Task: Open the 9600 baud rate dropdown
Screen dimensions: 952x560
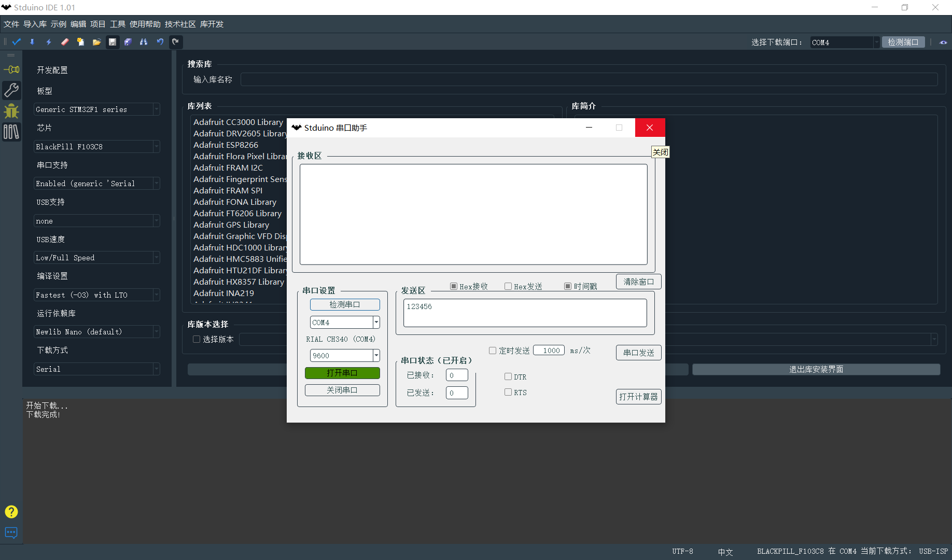Action: click(x=345, y=356)
